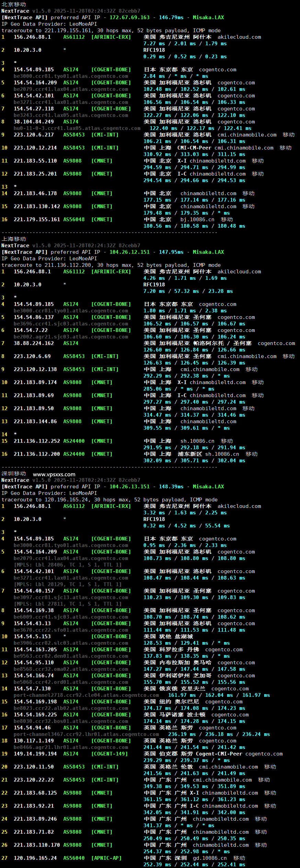Select API IP 172.67.69.163
This screenshot has width=300, height=868.
129,17
